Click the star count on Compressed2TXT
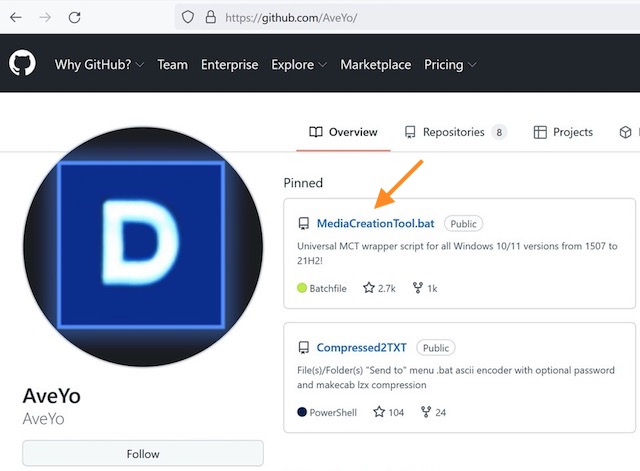The image size is (640, 471). point(388,411)
